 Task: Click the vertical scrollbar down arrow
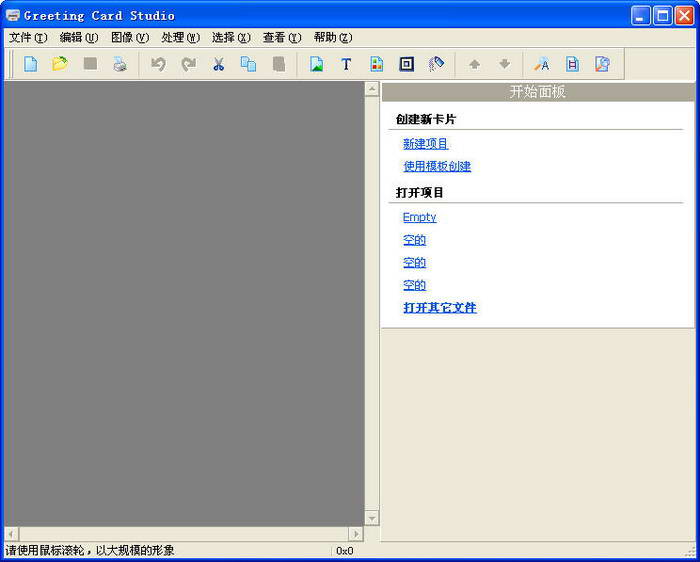click(x=372, y=518)
